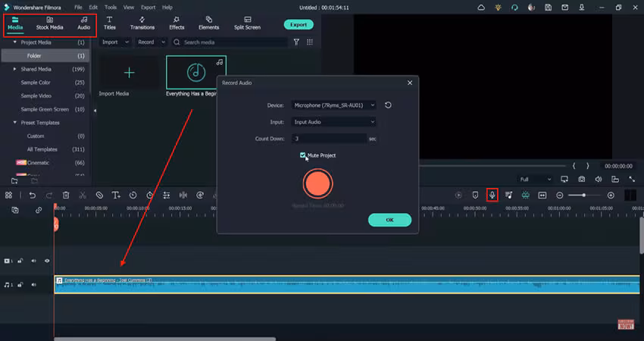
Task: Collapse the Preset Templates tree
Action: click(15, 123)
